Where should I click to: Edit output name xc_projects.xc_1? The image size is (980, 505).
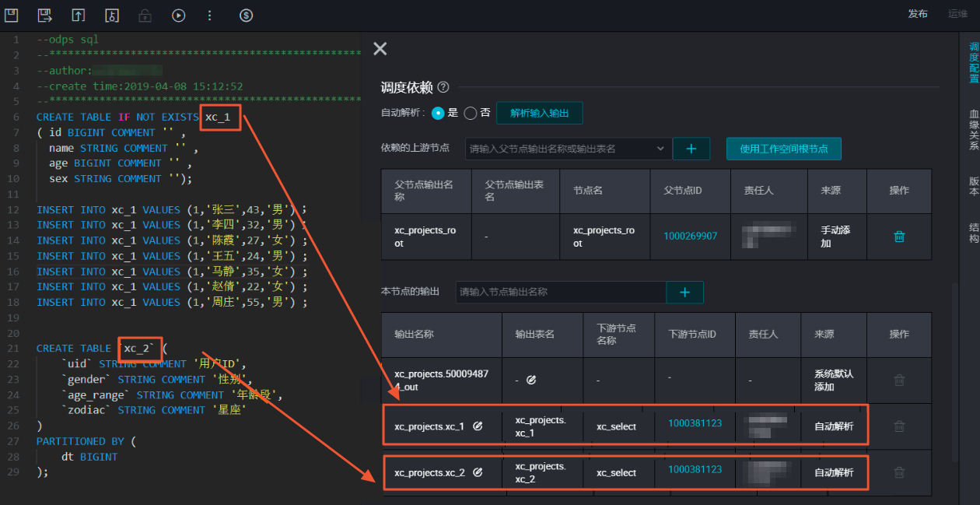tap(478, 426)
